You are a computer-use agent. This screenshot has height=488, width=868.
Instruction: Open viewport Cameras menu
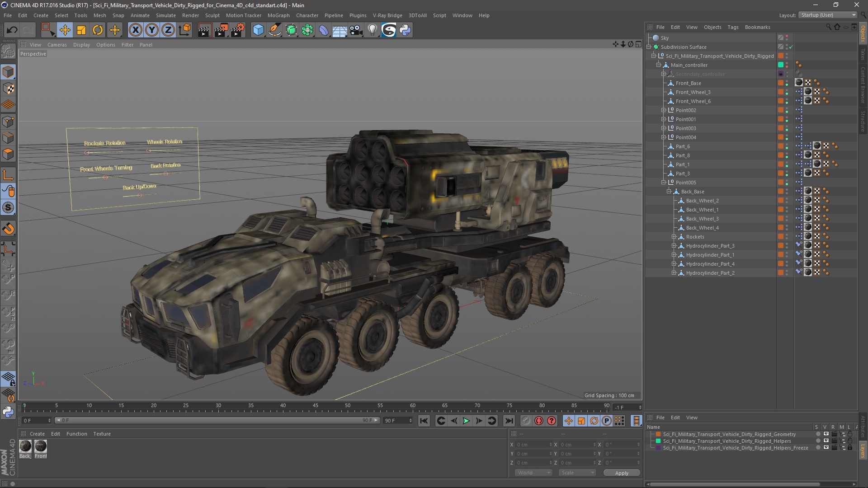coord(57,45)
